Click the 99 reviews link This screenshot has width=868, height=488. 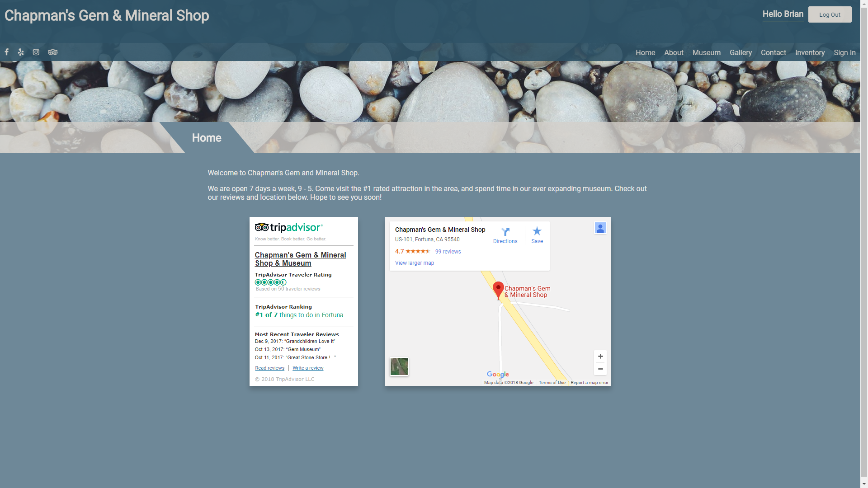tap(448, 251)
